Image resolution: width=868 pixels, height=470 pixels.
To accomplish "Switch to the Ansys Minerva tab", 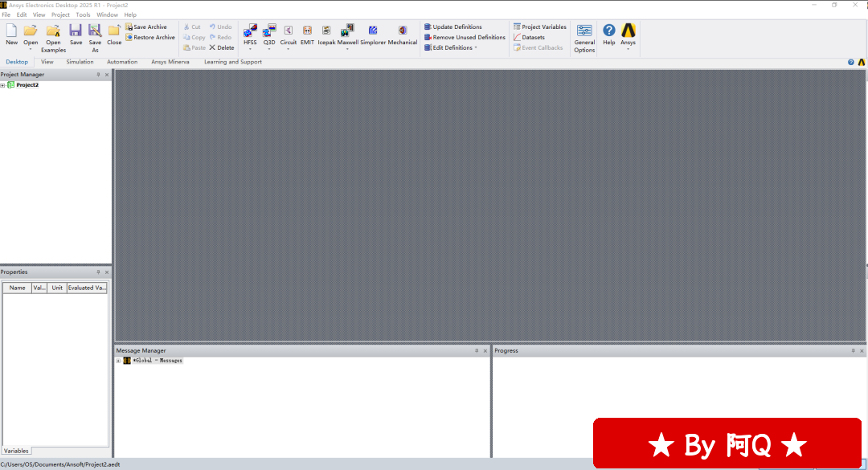I will (x=170, y=62).
